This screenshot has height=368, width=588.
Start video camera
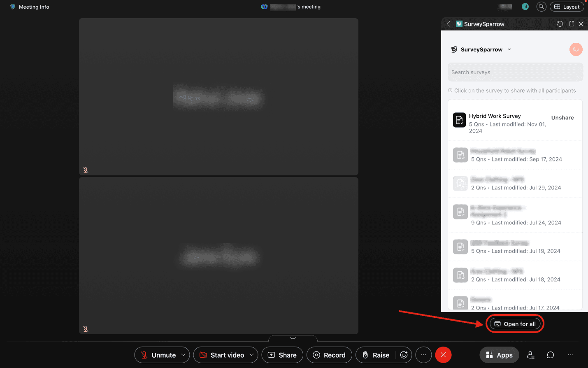coord(222,355)
